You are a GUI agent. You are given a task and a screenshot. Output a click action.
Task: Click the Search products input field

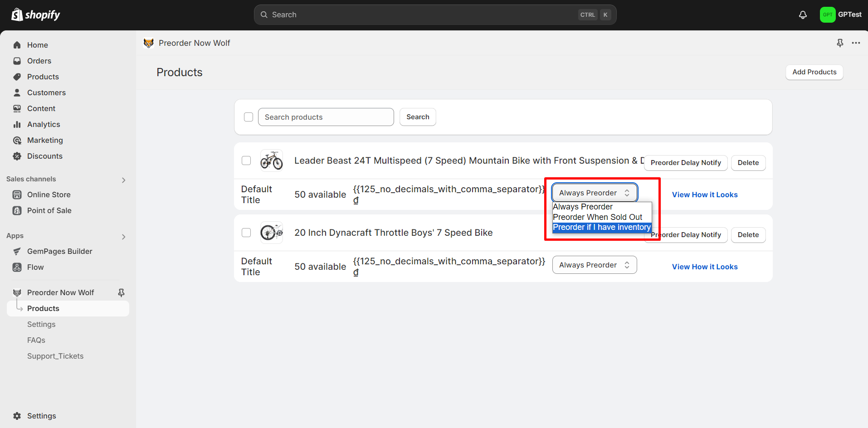pyautogui.click(x=326, y=117)
